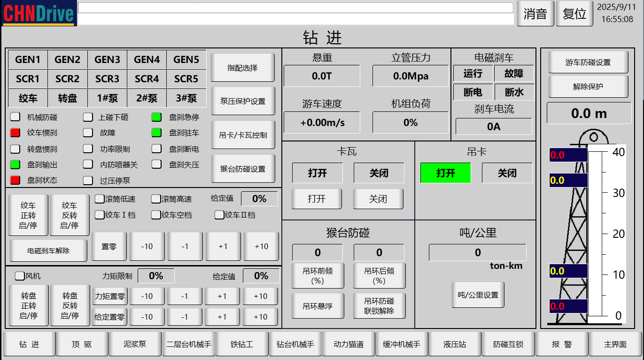Image resolution: width=644 pixels, height=360 pixels.
Task: Select the 绞车Ⅱ档 checkbox
Action: point(219,215)
